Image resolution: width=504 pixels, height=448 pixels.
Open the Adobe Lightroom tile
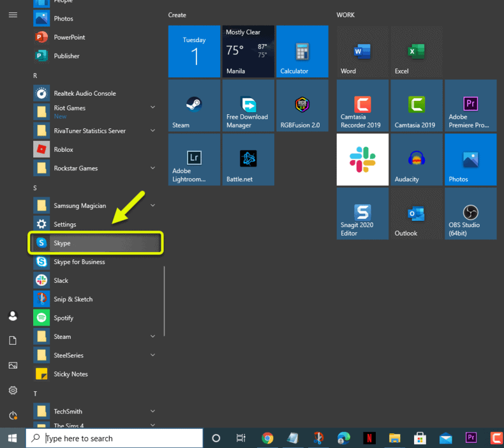[194, 160]
